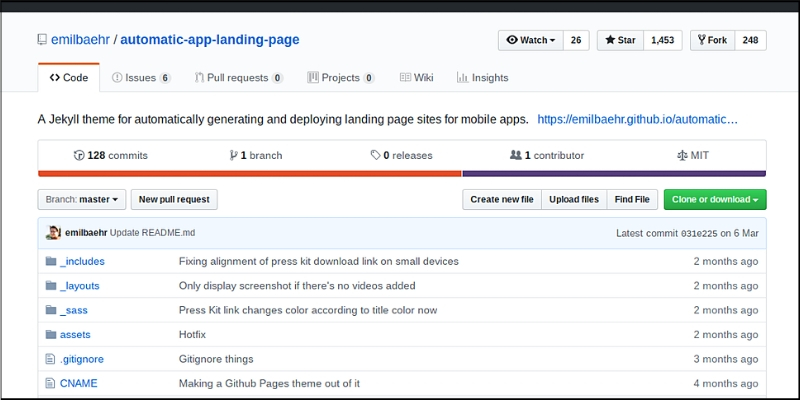Open the assets folder

coord(75,335)
